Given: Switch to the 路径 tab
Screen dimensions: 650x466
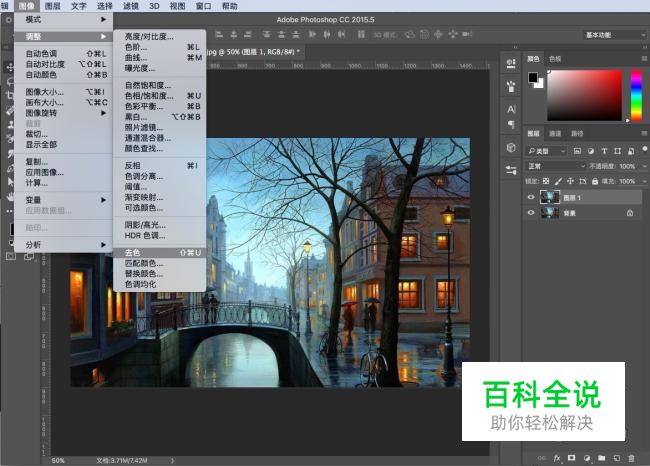Looking at the screenshot, I should coord(577,133).
